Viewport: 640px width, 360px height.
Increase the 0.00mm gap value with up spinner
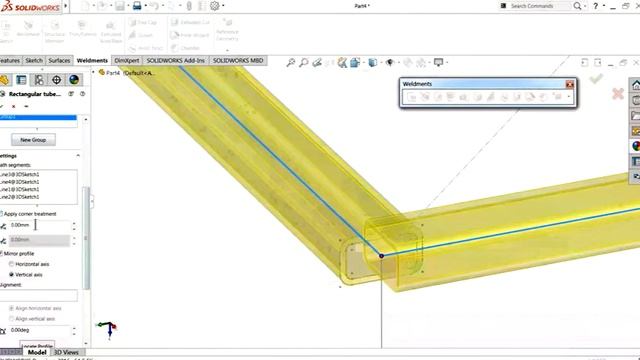(74, 223)
